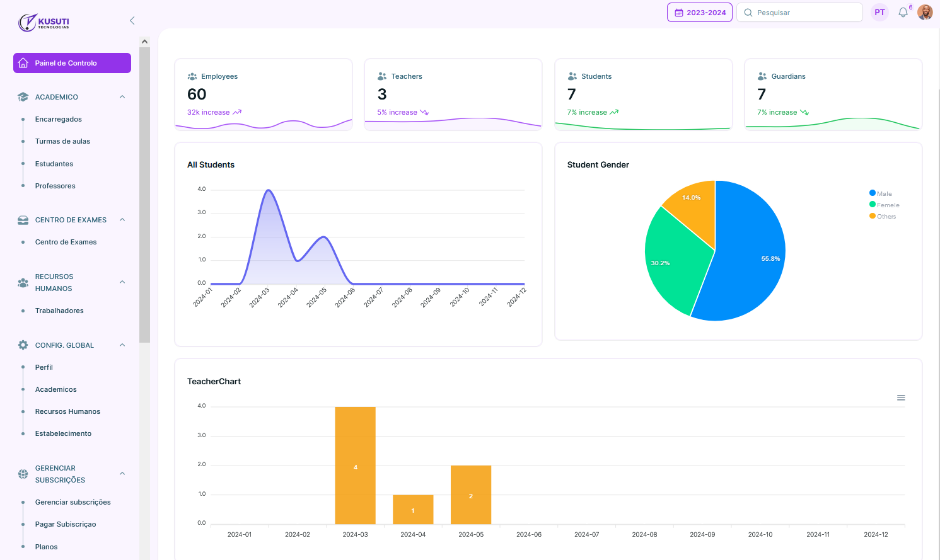
Task: Collapse the Recursos Humanos section chevron
Action: click(122, 282)
